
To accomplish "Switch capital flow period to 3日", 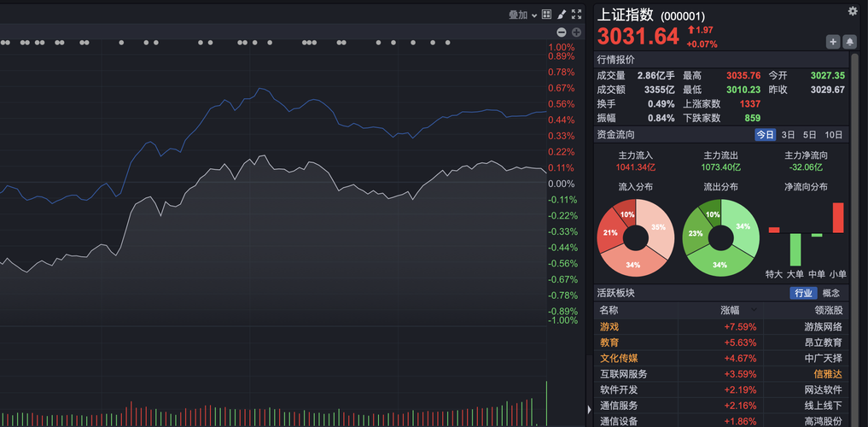I will 788,135.
